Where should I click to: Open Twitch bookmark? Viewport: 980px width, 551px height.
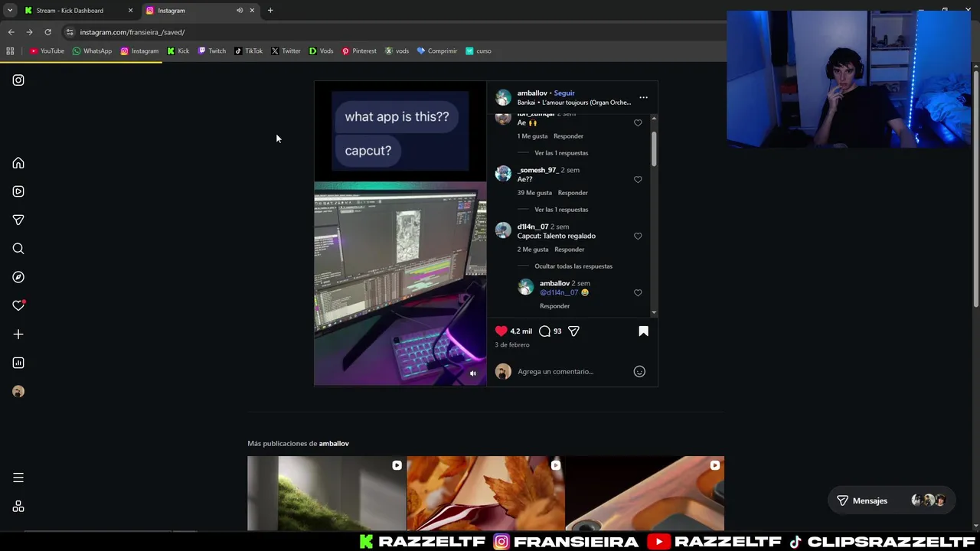click(212, 51)
